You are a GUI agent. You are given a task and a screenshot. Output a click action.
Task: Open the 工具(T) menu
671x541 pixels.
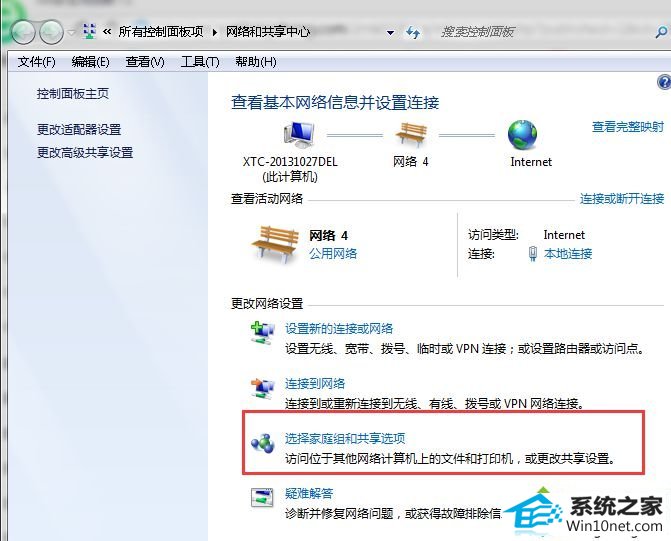199,62
